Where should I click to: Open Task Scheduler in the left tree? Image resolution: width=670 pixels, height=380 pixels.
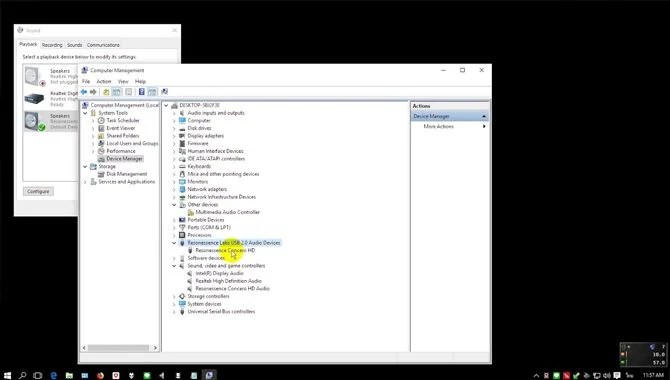pyautogui.click(x=123, y=121)
